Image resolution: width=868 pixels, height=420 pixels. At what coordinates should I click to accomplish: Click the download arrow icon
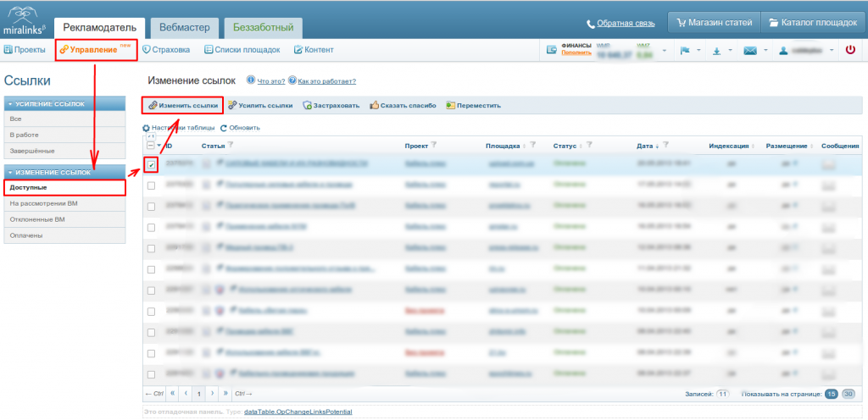tap(716, 50)
